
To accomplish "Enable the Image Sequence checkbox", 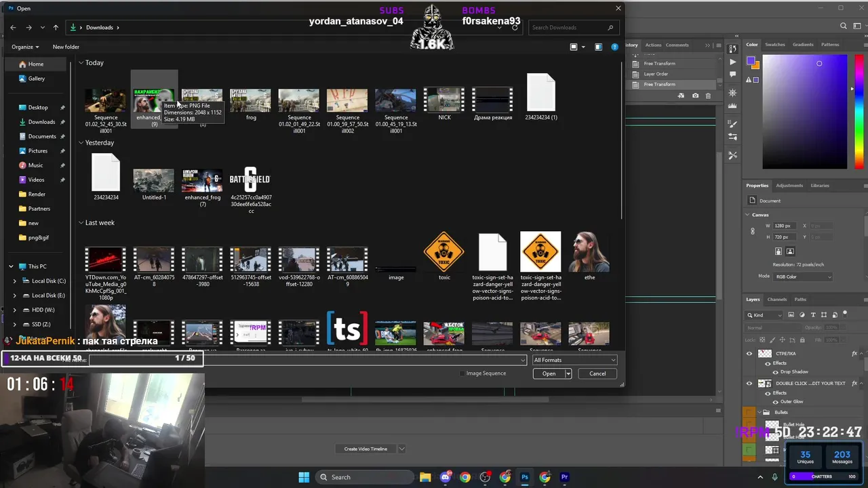I will (463, 373).
